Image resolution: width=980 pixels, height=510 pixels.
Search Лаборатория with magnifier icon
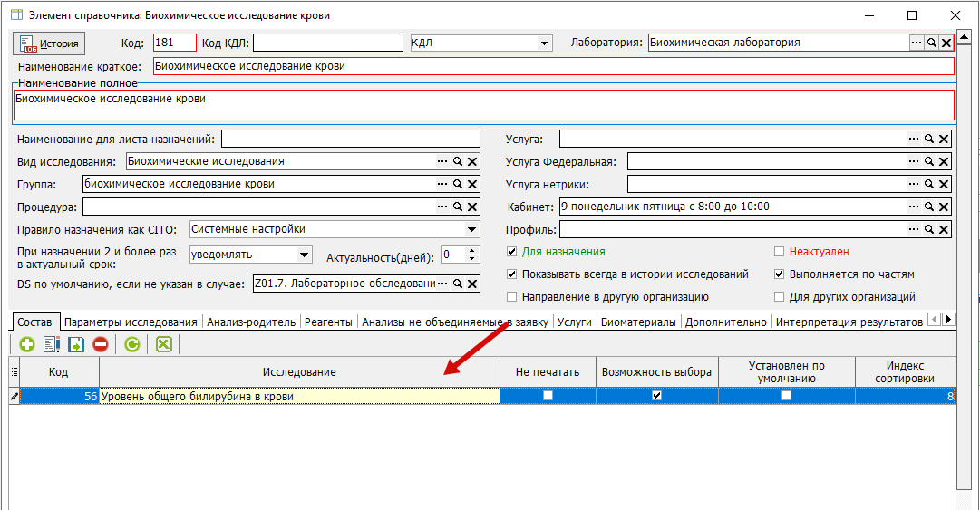tap(931, 43)
